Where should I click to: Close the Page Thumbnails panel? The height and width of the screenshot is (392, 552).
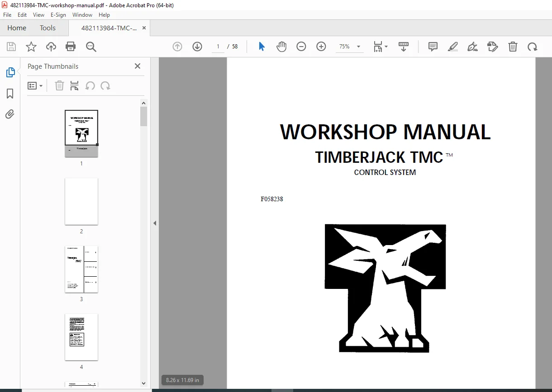tap(138, 66)
